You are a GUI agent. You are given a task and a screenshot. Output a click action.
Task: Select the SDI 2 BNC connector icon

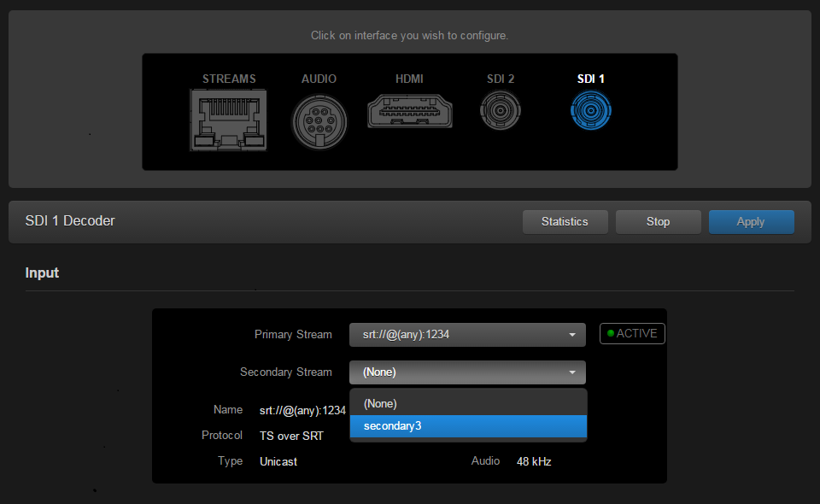click(x=500, y=110)
